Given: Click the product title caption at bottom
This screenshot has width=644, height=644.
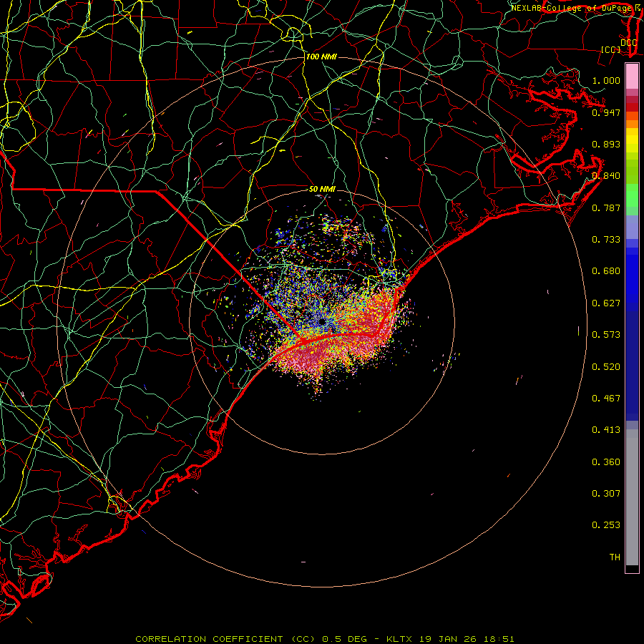Looking at the screenshot, I should (x=325, y=639).
